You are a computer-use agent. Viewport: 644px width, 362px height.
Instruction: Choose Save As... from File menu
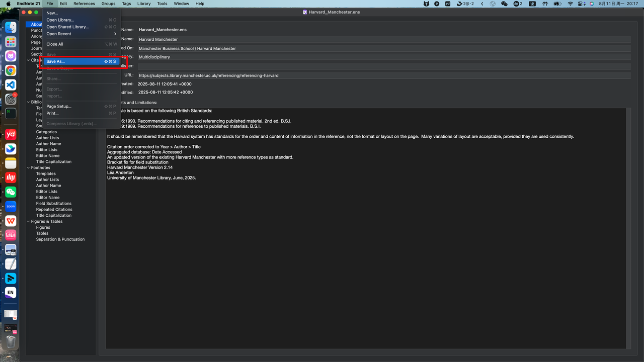click(x=81, y=61)
